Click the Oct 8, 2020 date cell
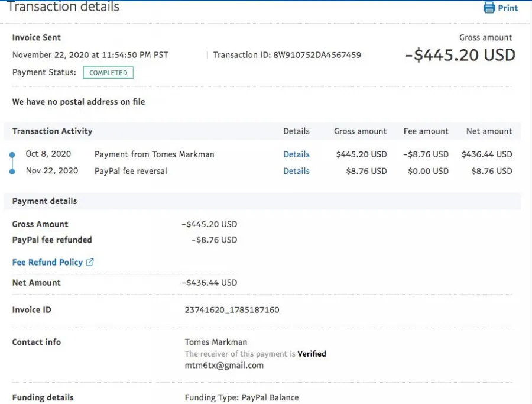The image size is (532, 404). click(48, 154)
